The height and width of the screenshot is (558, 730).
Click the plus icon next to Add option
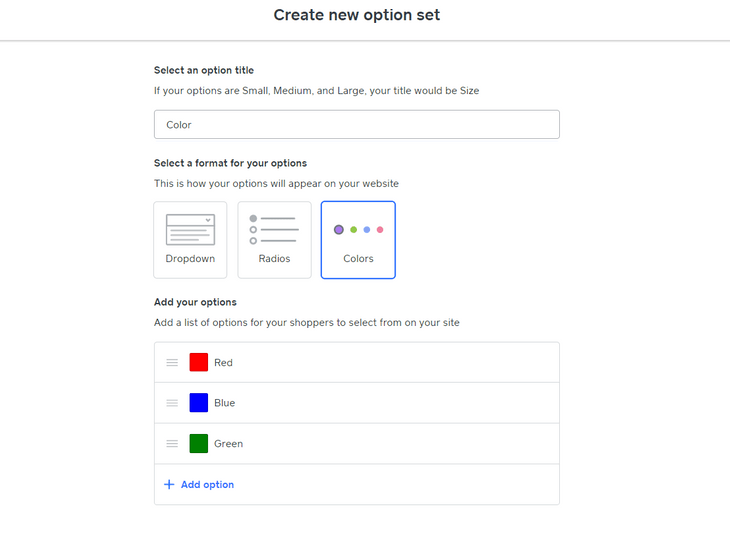coord(169,484)
